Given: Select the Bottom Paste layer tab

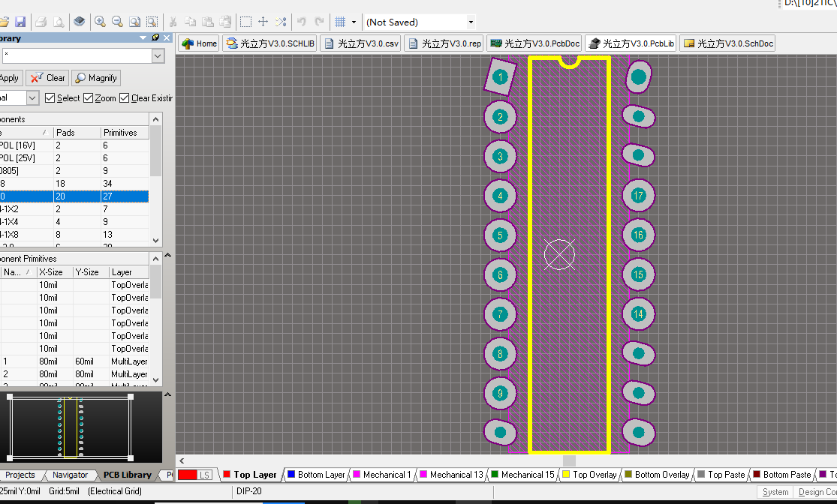Looking at the screenshot, I should (781, 475).
